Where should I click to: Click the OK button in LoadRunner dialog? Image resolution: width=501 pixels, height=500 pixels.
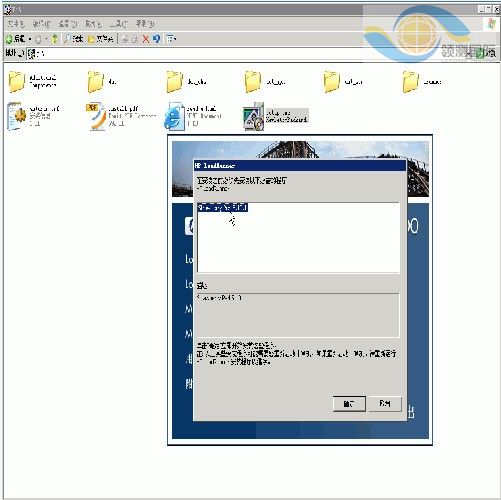click(349, 404)
